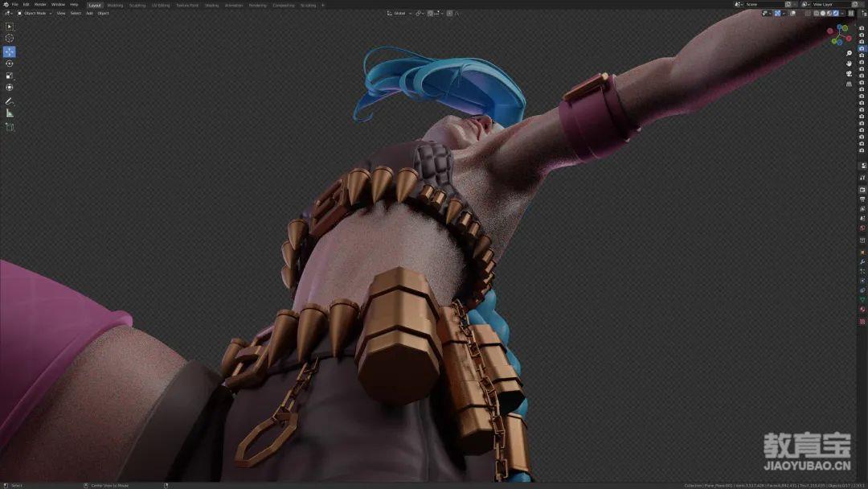This screenshot has width=868, height=489.
Task: Open the Edit menu
Action: coord(26,5)
